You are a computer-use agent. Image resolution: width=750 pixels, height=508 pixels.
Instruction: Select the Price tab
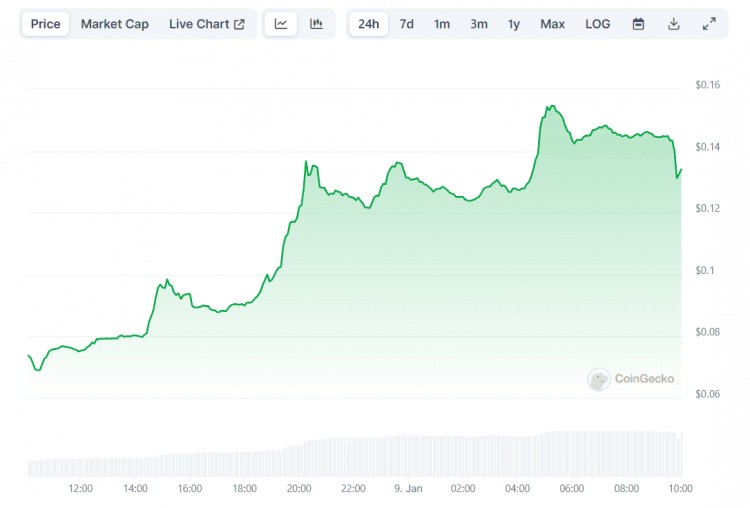[45, 24]
